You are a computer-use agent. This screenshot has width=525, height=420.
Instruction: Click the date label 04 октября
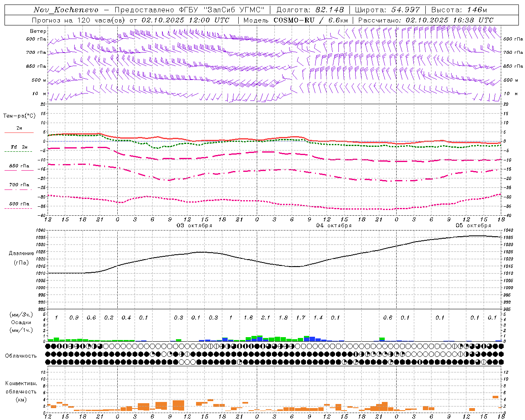point(334,226)
